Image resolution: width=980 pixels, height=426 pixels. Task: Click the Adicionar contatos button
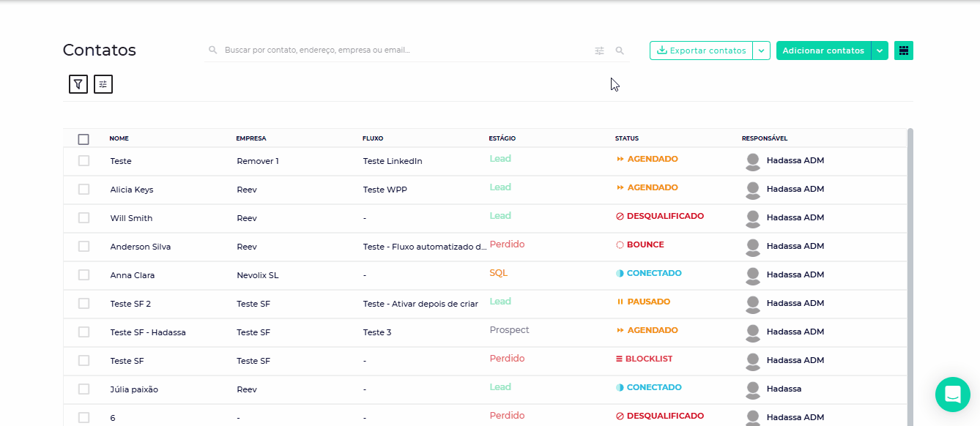point(823,51)
